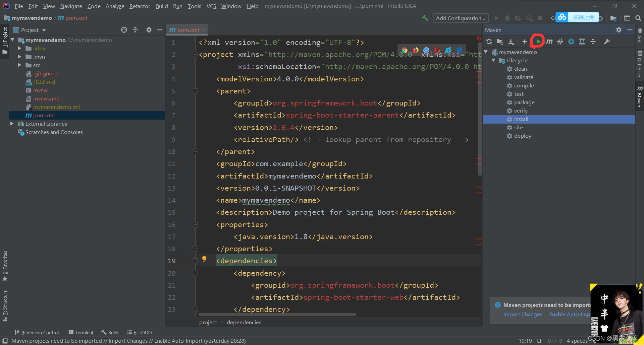
Task: Click 'dependencies' in editor breadcrumb
Action: [x=244, y=322]
